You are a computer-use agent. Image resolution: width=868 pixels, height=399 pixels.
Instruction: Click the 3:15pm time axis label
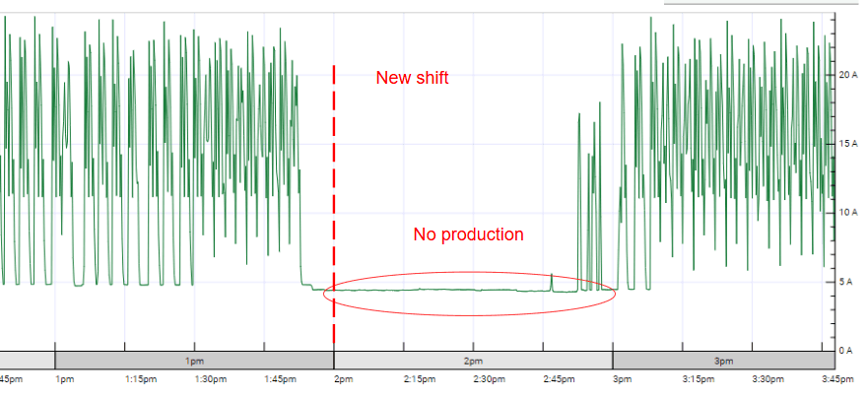tap(699, 379)
